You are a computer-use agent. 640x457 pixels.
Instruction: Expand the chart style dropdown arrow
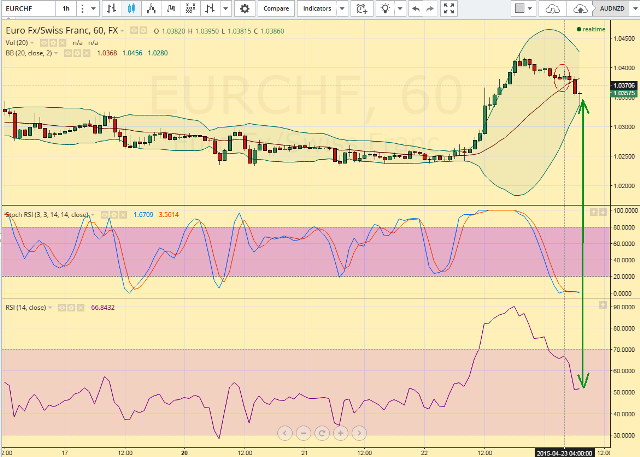coord(226,8)
